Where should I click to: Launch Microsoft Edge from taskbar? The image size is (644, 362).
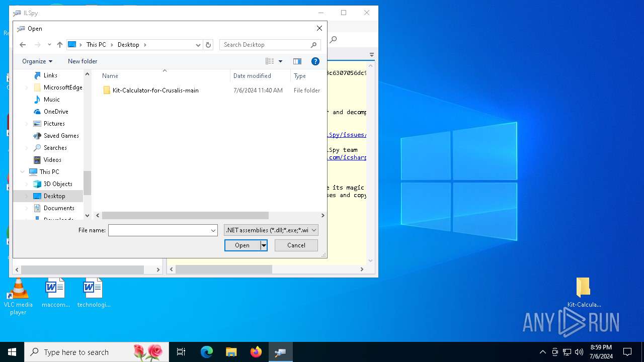click(x=207, y=352)
